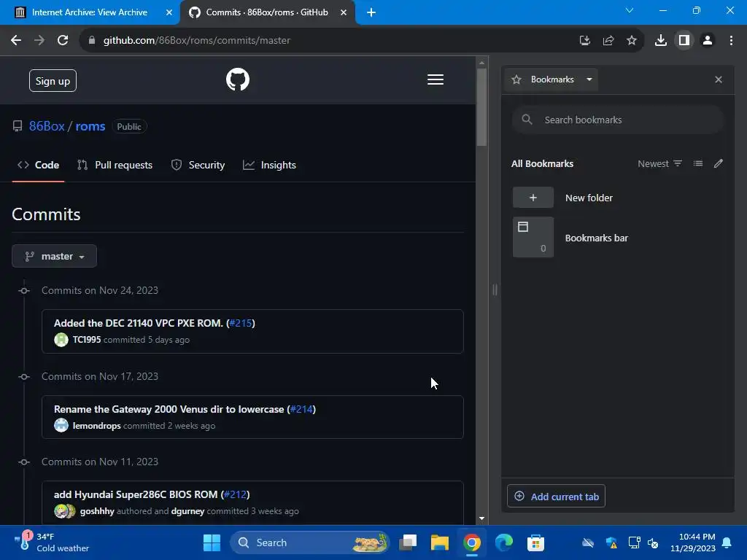Click lemondrops avatar image
This screenshot has width=747, height=560.
(x=61, y=425)
